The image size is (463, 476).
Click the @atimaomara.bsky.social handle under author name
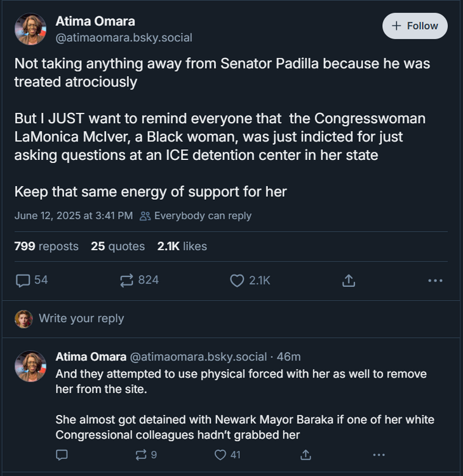pos(124,37)
